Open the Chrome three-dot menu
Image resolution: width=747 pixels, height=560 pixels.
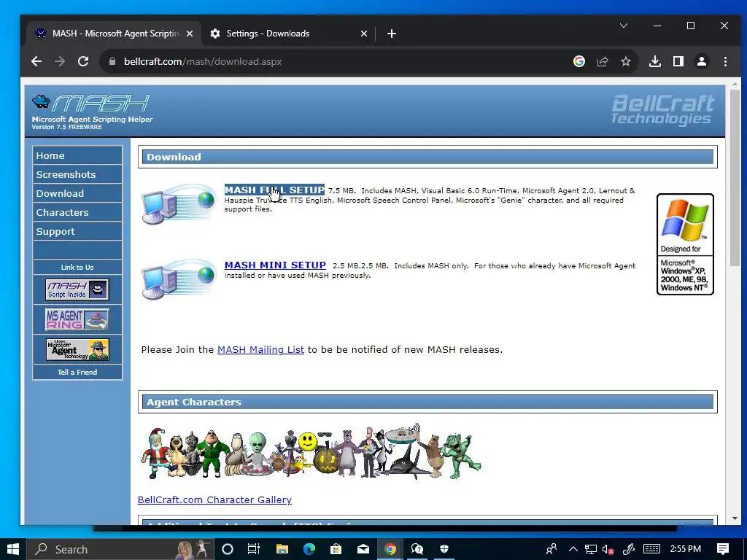pos(725,61)
